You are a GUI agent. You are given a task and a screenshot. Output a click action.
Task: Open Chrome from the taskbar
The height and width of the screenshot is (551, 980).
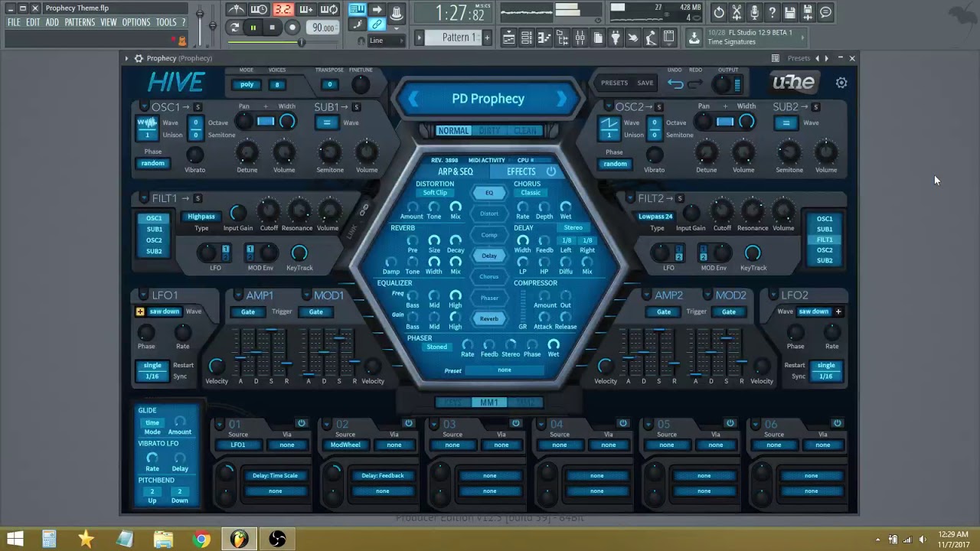201,540
